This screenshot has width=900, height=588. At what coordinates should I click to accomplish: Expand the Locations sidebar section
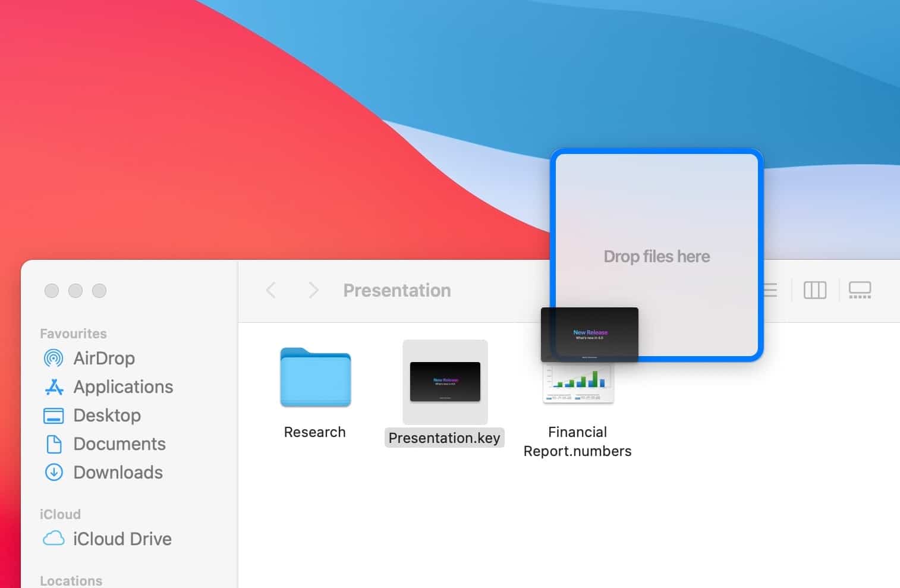click(71, 580)
